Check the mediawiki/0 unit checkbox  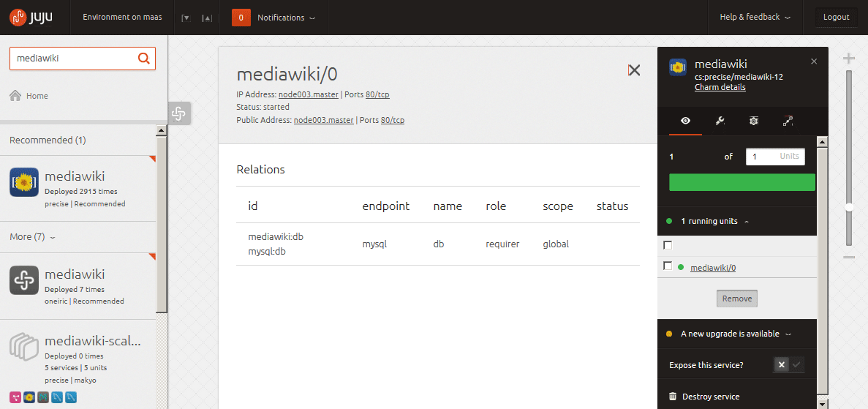668,266
